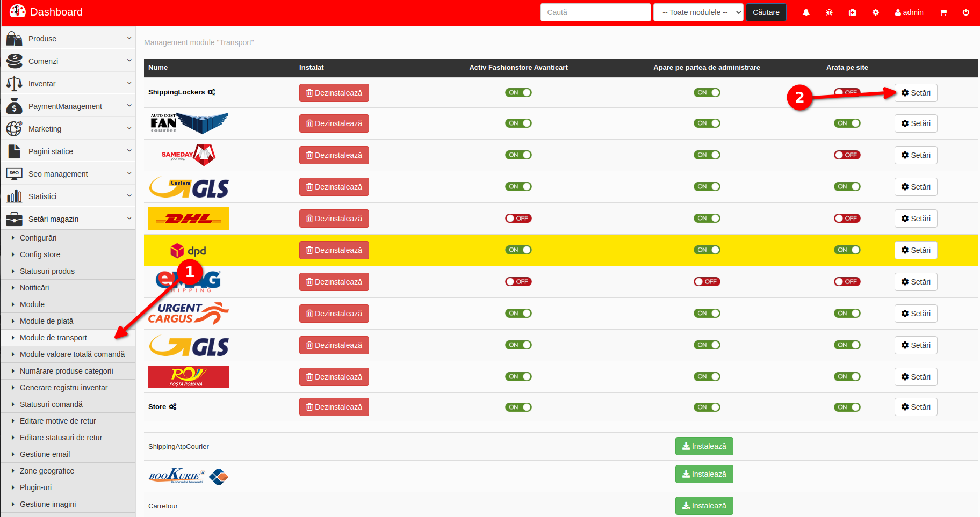The image size is (980, 517).
Task: Open the shopping cart icon in header
Action: pos(943,12)
